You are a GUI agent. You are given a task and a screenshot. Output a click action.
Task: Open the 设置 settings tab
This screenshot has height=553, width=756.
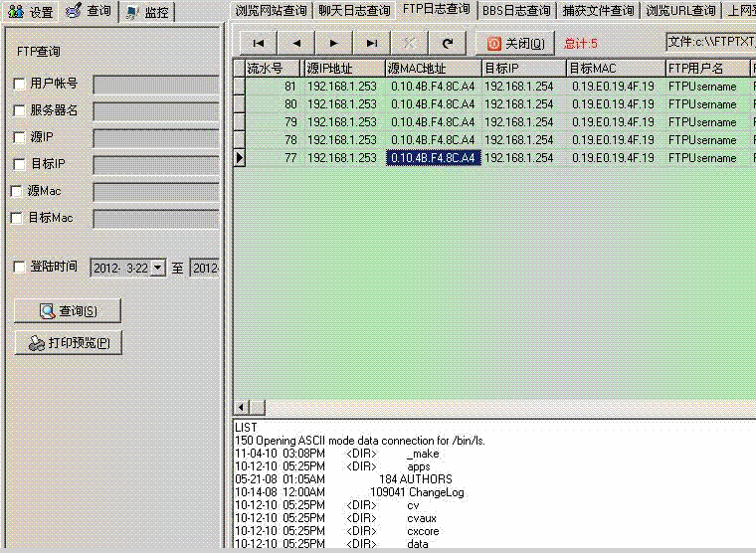31,12
